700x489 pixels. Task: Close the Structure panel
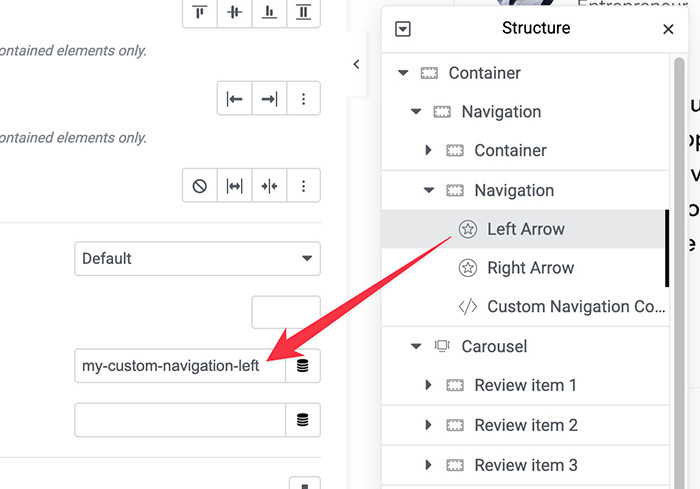[668, 29]
